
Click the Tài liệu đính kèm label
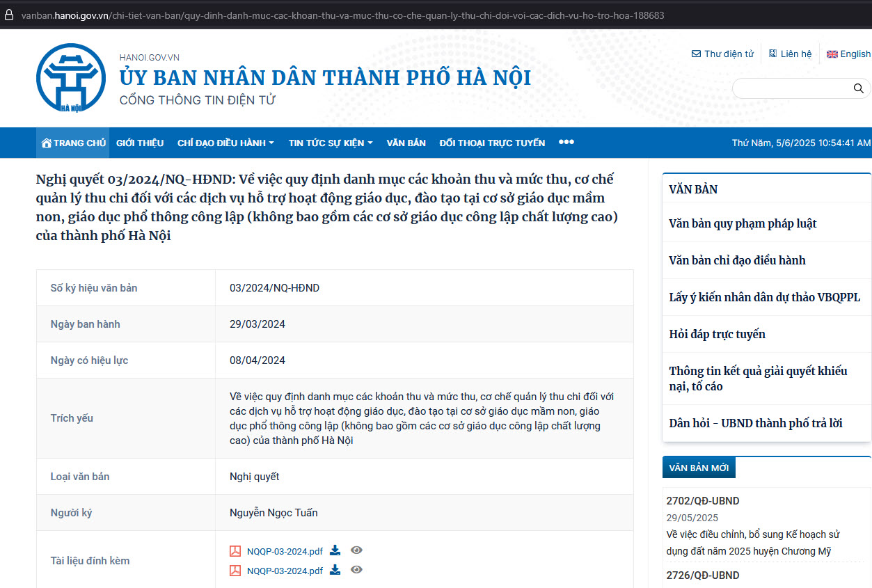[x=90, y=561]
